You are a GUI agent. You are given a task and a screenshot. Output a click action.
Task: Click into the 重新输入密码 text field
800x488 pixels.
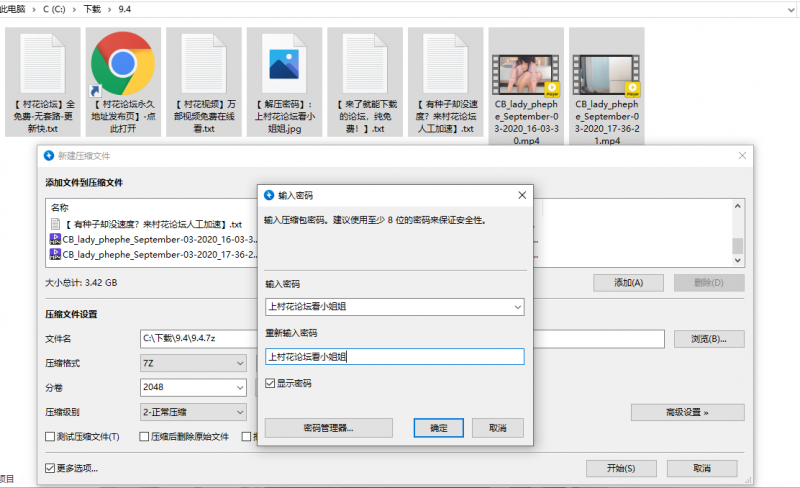click(394, 356)
